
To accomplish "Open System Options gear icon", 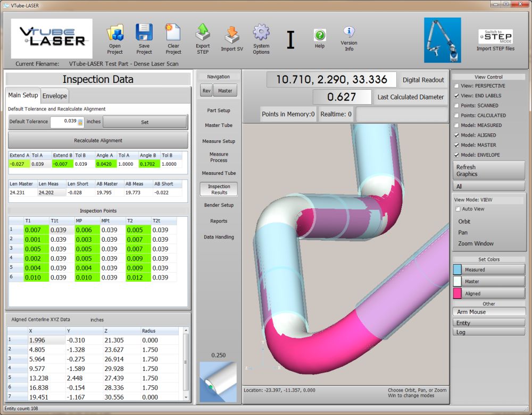I will 261,33.
